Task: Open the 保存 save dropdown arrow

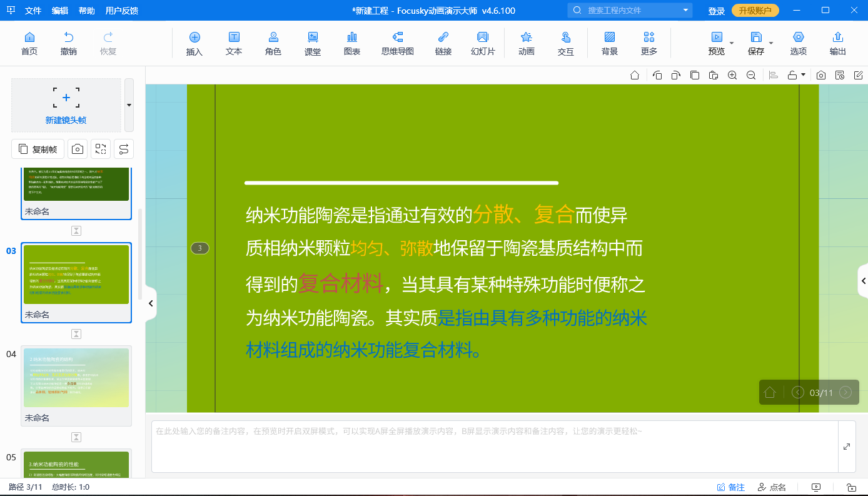Action: 771,43
